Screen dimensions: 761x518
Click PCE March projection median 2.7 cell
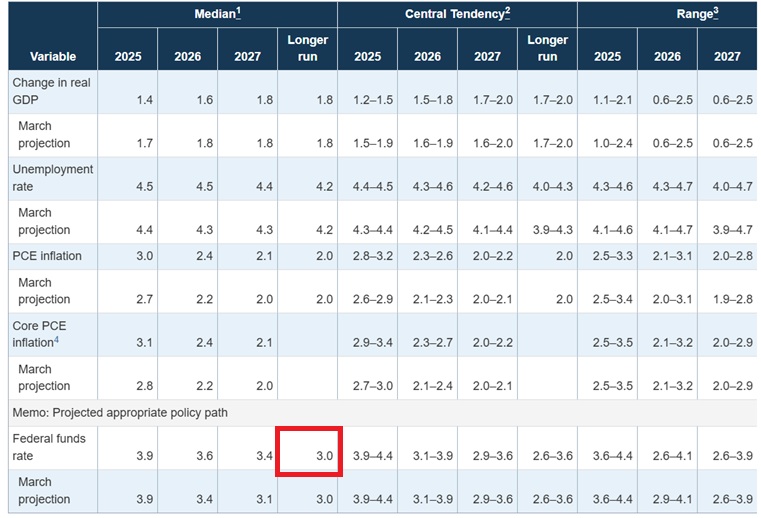point(145,299)
